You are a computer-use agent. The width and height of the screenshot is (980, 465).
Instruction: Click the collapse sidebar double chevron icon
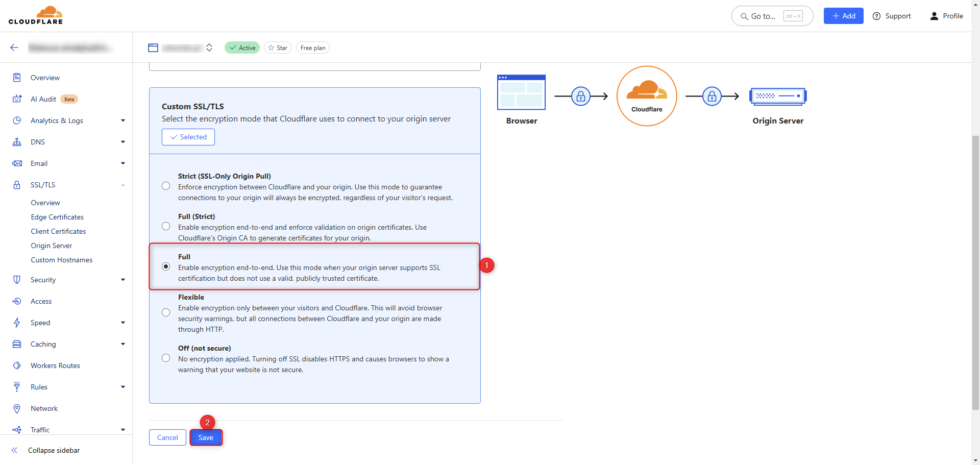[14, 450]
